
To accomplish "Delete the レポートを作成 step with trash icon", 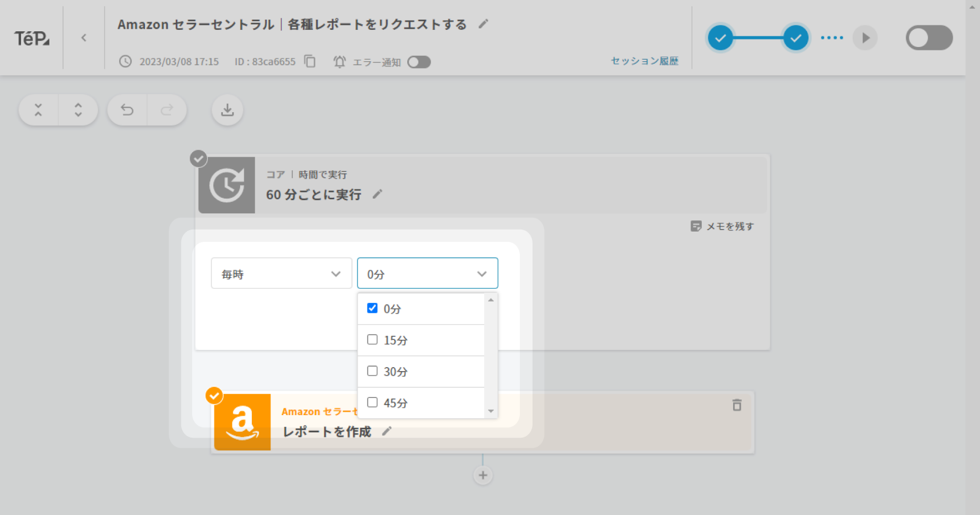I will tap(737, 405).
